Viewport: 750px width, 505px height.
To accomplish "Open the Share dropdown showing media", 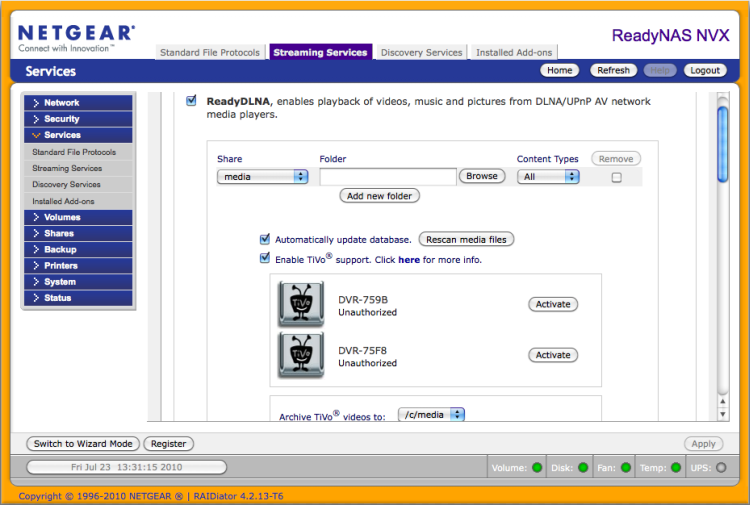I will coord(263,176).
